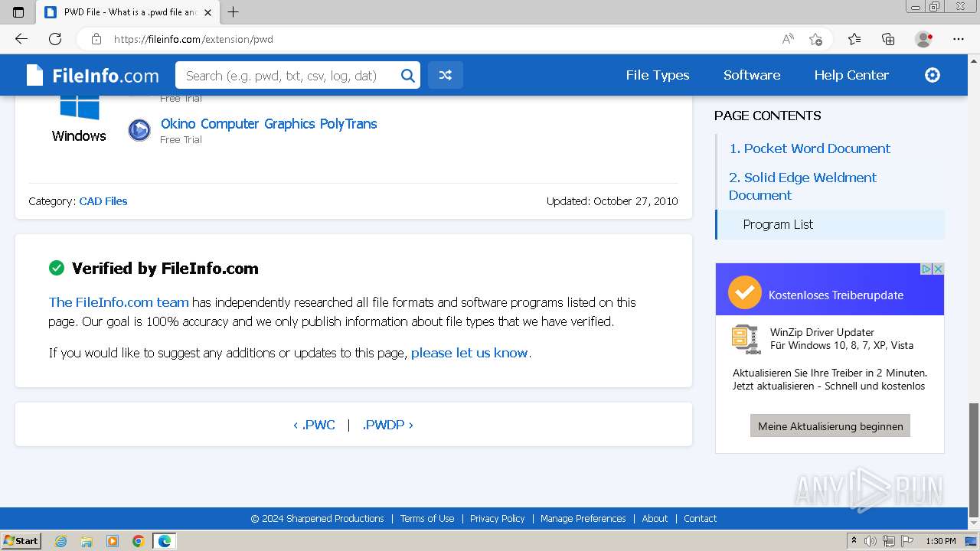
Task: Click the page vertical scrollbar thumb
Action: click(x=974, y=460)
